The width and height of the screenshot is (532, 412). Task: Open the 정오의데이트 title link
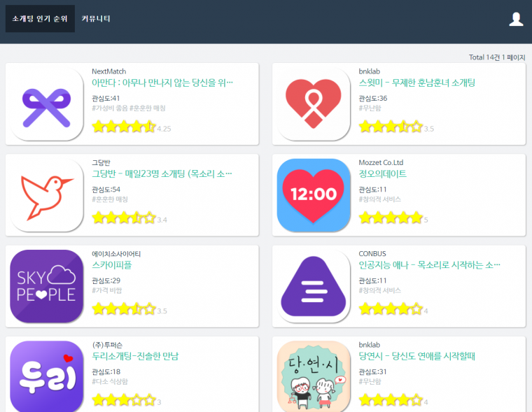[x=382, y=174]
